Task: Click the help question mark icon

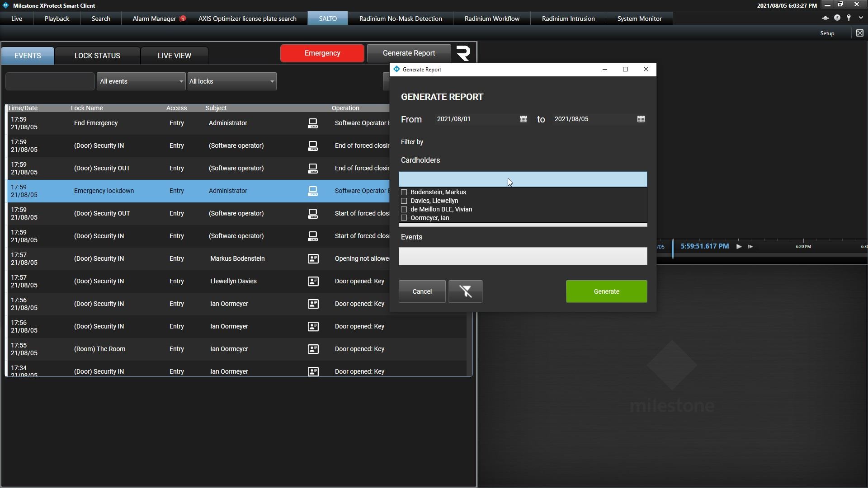Action: 837,18
